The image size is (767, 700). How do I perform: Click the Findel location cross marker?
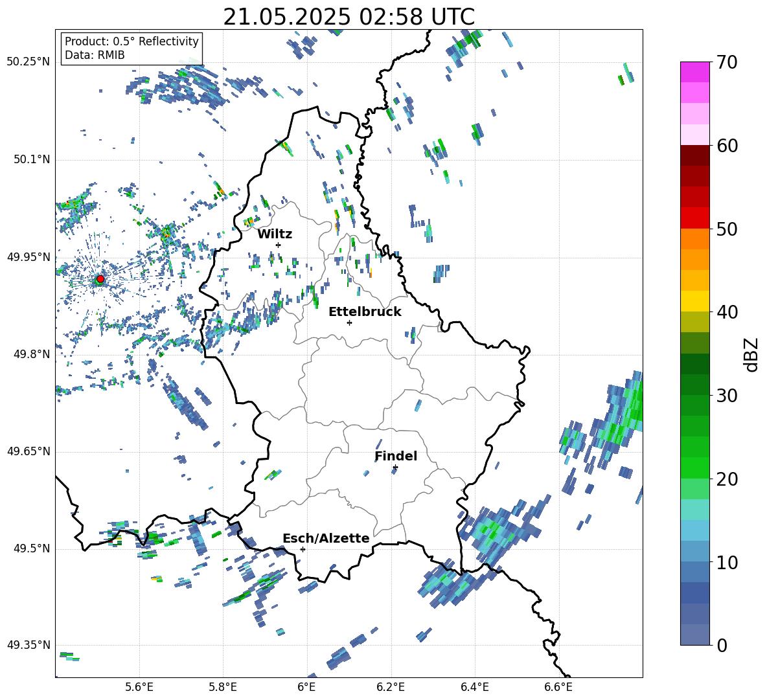tap(395, 468)
